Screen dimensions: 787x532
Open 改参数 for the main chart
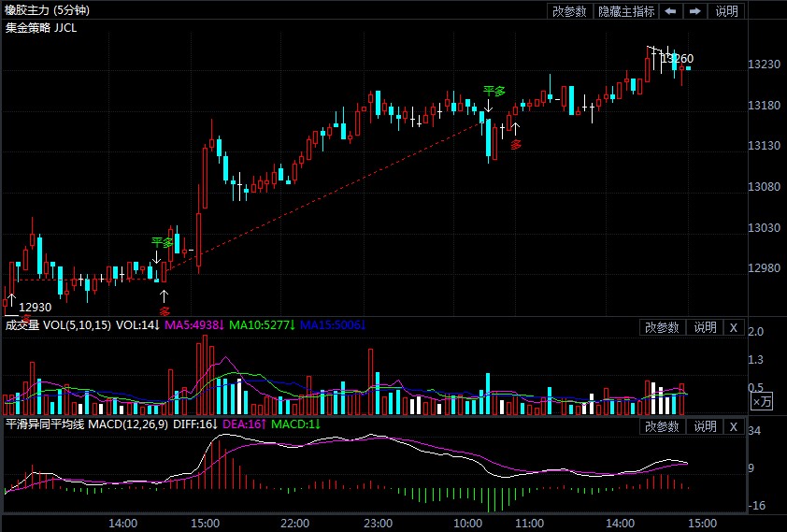569,11
